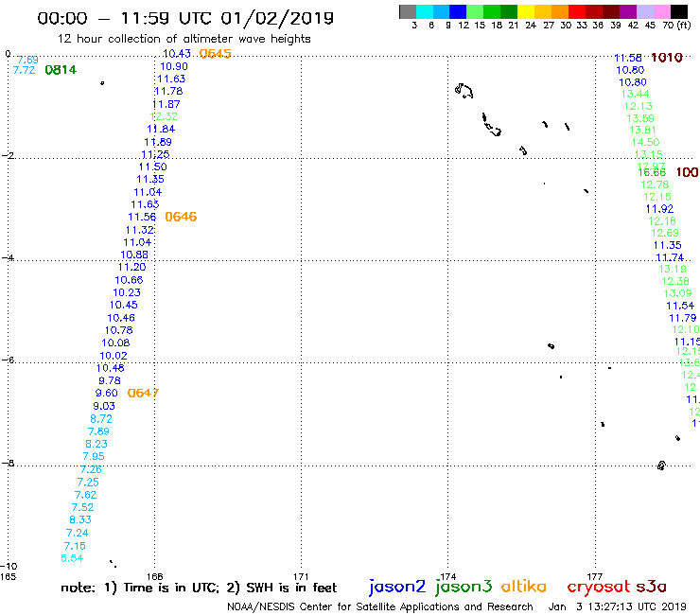
Task: Click the 10.02 wave height value
Action: pos(114,356)
